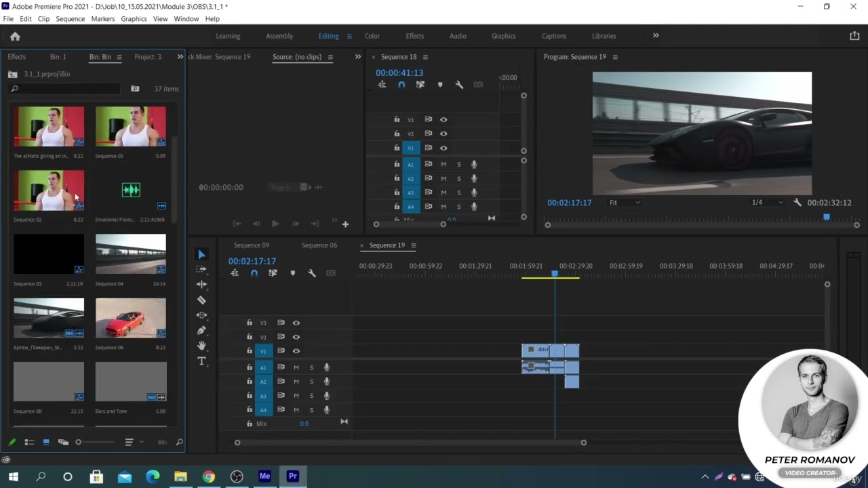Switch to the Hand tool

coord(201,346)
